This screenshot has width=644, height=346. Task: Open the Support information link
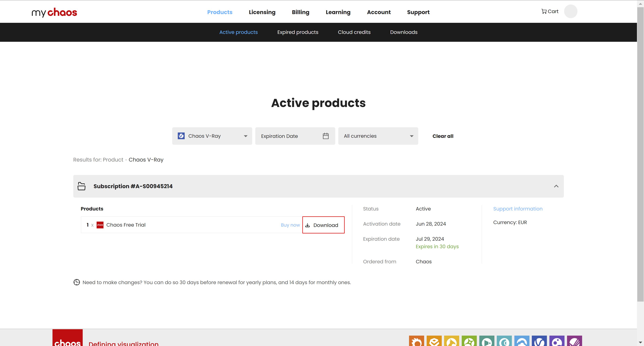point(518,209)
